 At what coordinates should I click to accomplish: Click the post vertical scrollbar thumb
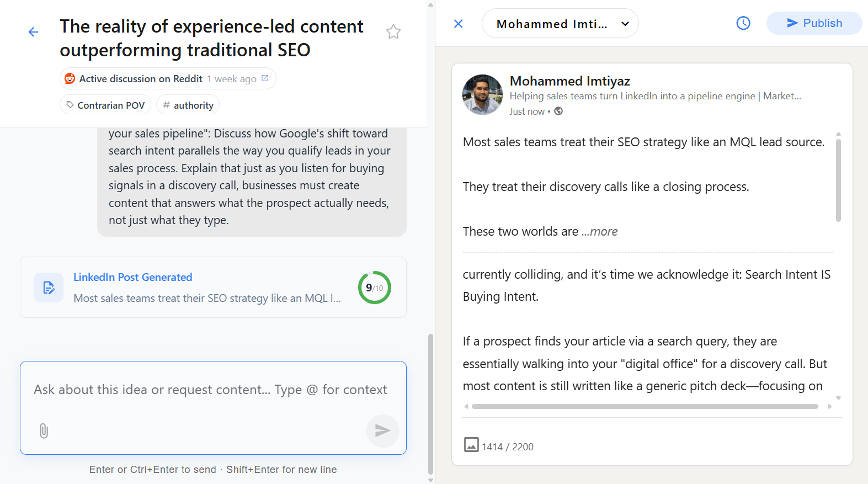point(838,180)
